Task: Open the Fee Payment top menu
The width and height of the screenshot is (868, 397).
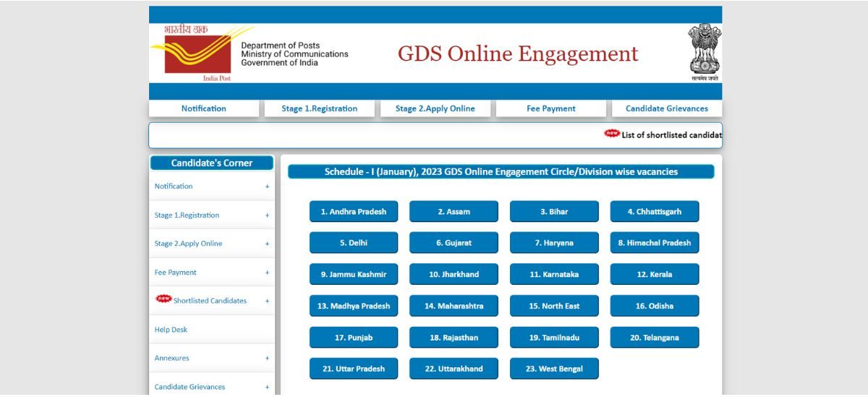Action: pyautogui.click(x=551, y=108)
